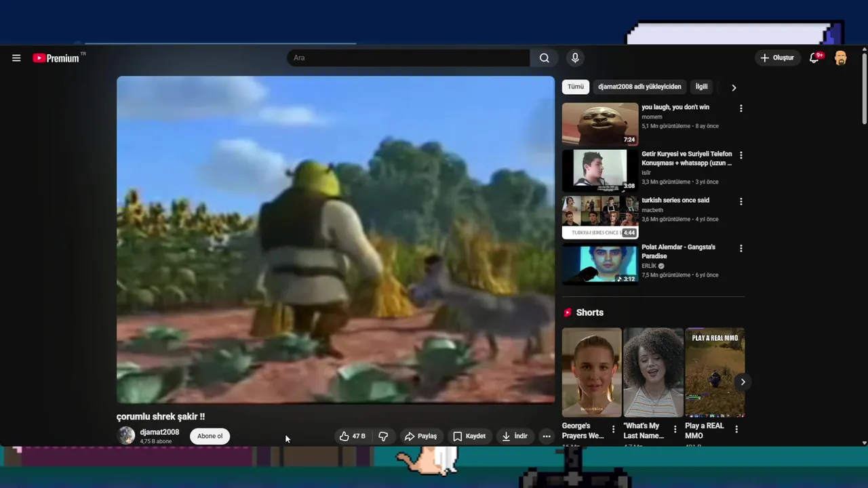Select djamat2008 adlı yükleyiciden chip
Image resolution: width=868 pixels, height=488 pixels.
pos(639,87)
